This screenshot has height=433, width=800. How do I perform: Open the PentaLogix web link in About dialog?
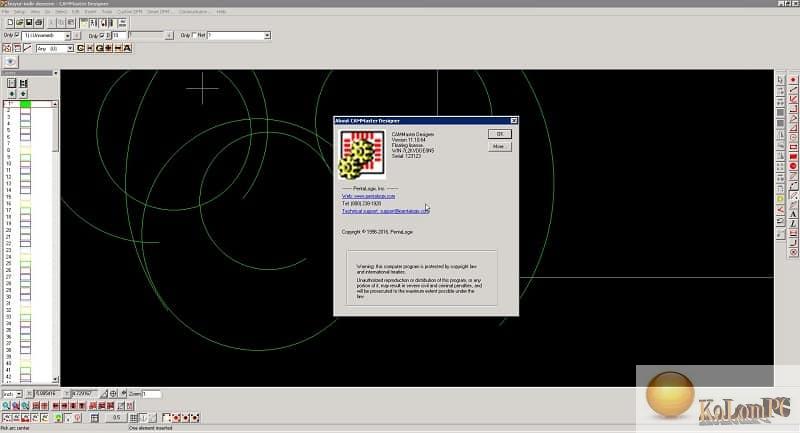click(x=368, y=196)
